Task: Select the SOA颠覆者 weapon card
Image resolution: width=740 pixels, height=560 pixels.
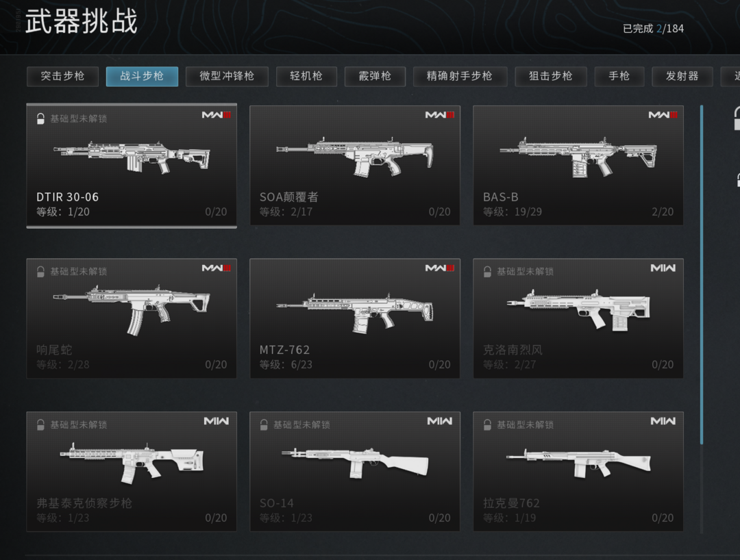Action: point(354,165)
